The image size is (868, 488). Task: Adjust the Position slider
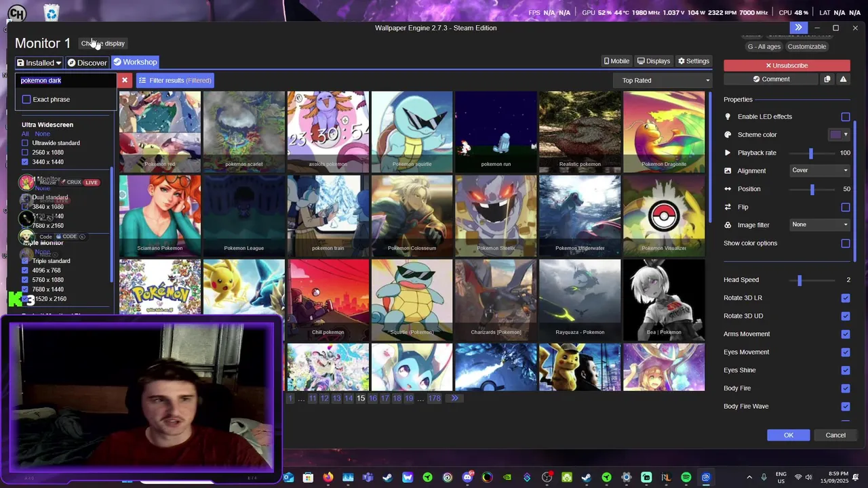click(812, 189)
